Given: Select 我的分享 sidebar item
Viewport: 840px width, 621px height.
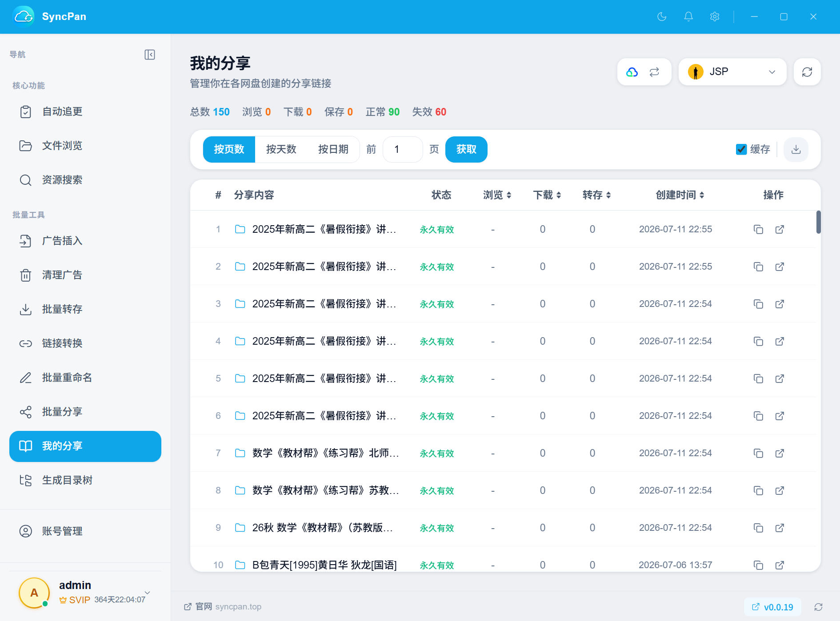Looking at the screenshot, I should click(85, 446).
